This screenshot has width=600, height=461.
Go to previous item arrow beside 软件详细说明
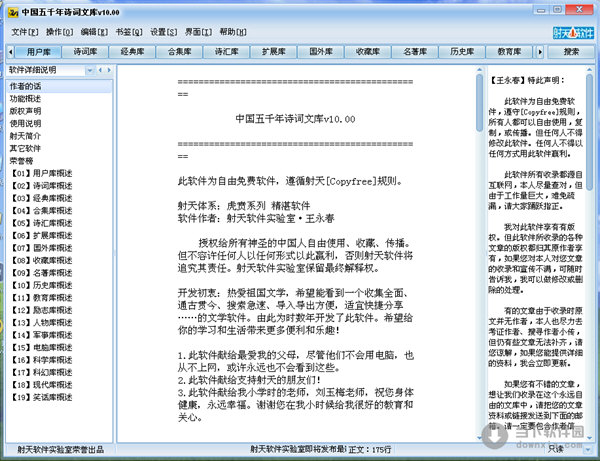tap(100, 70)
